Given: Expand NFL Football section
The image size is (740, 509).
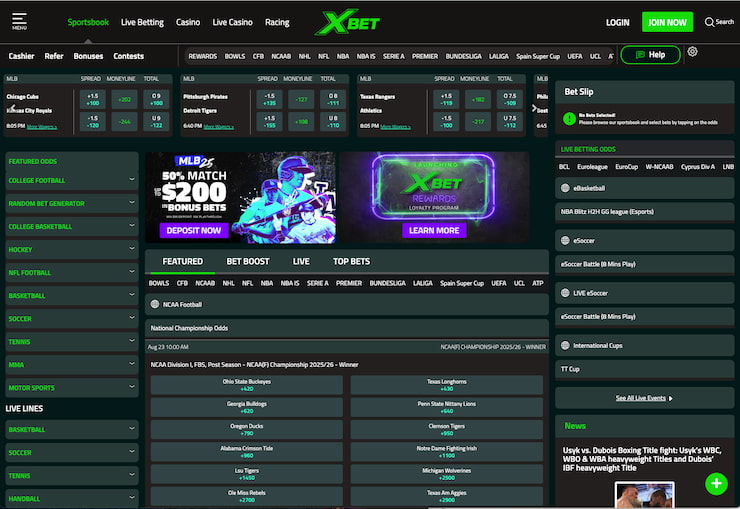Looking at the screenshot, I should [x=72, y=273].
